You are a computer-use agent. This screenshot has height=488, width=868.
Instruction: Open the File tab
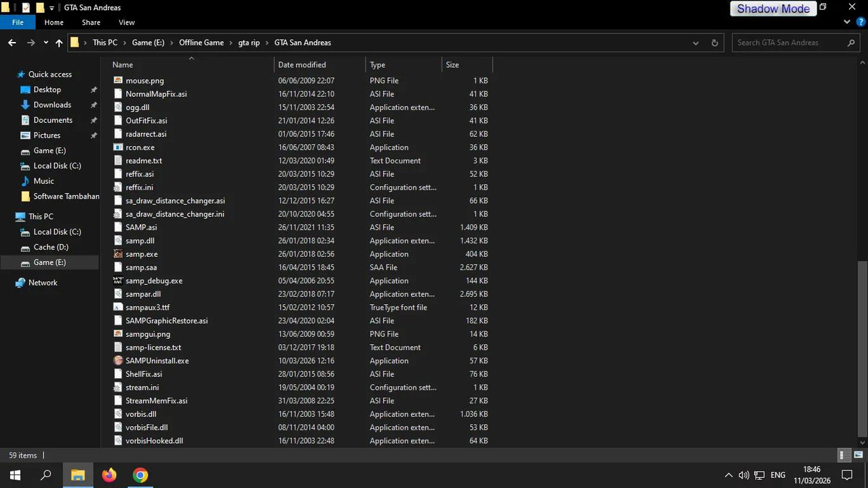tap(18, 22)
